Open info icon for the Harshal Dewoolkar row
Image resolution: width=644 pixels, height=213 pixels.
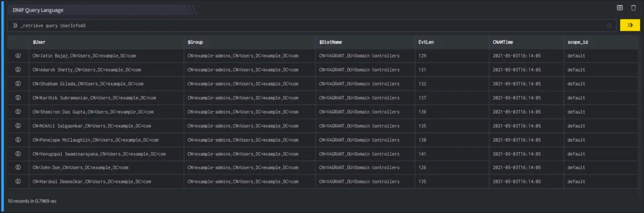(18, 181)
